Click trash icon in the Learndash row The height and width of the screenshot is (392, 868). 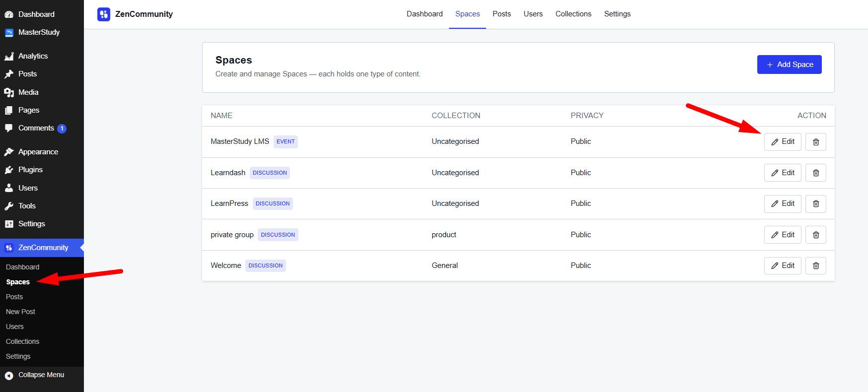(815, 173)
